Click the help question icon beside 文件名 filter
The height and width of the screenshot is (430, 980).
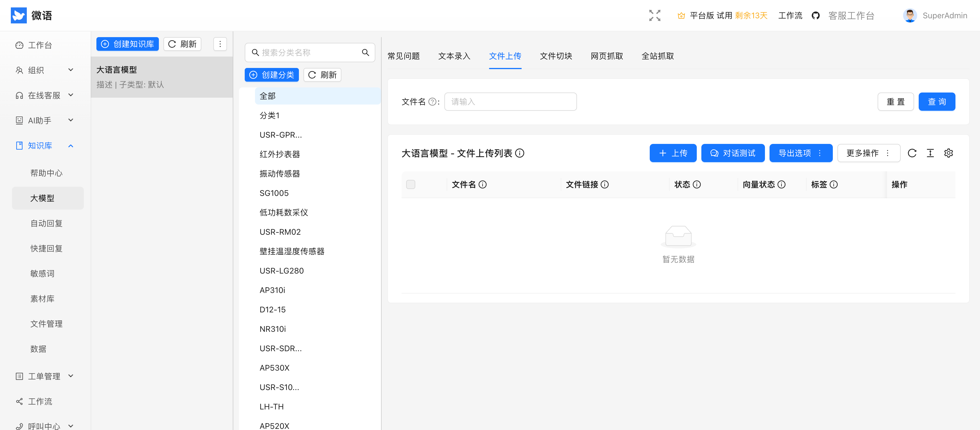432,102
